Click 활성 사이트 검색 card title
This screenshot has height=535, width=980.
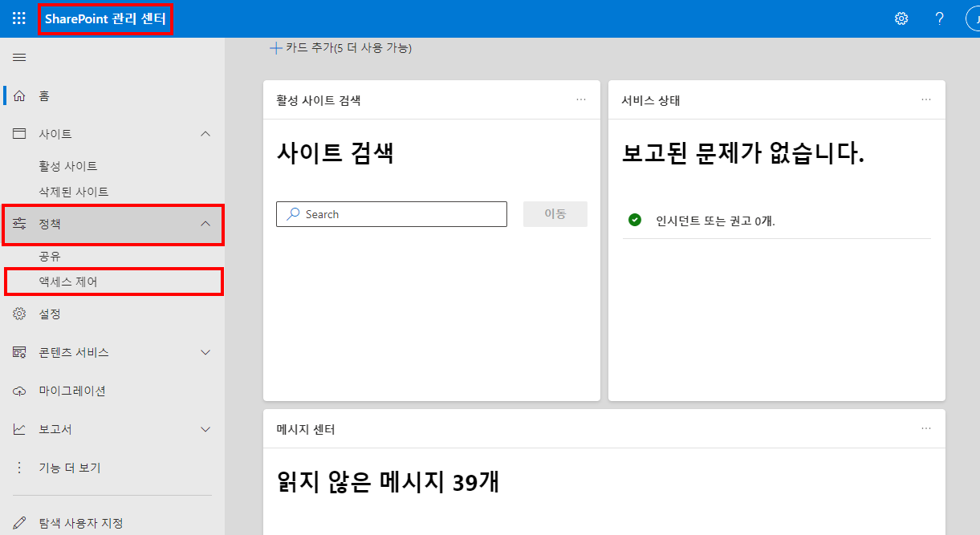[x=319, y=100]
